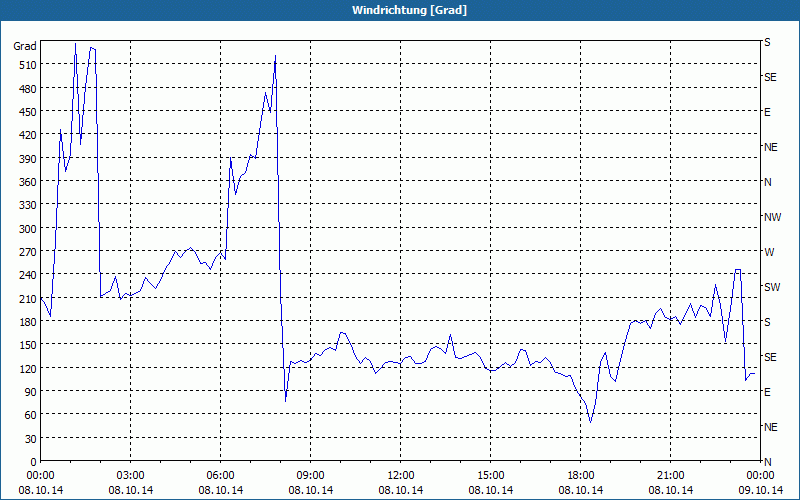Click the Windrichtung [Grad] chart title
Viewport: 800px width, 500px height.
click(409, 10)
